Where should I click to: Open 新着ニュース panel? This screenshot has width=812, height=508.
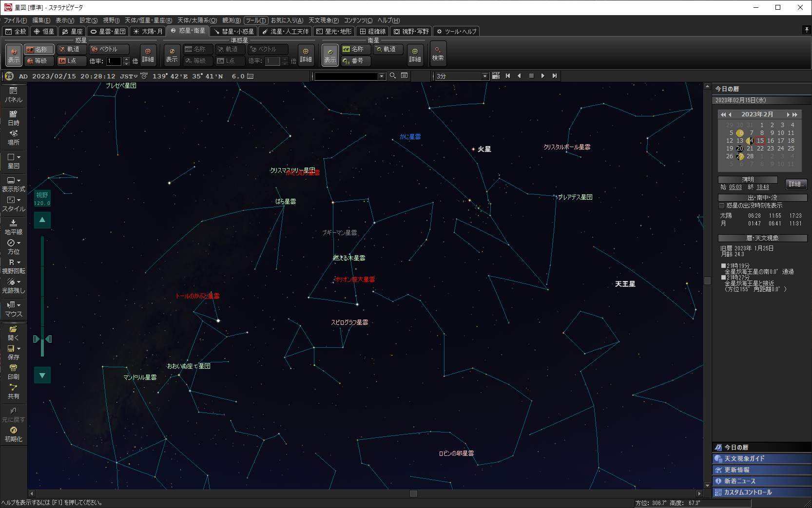(762, 481)
